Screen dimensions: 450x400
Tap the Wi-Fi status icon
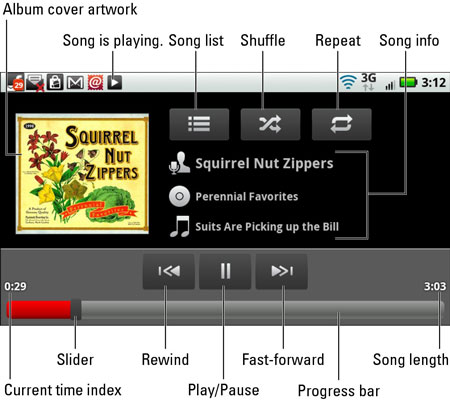tap(348, 82)
